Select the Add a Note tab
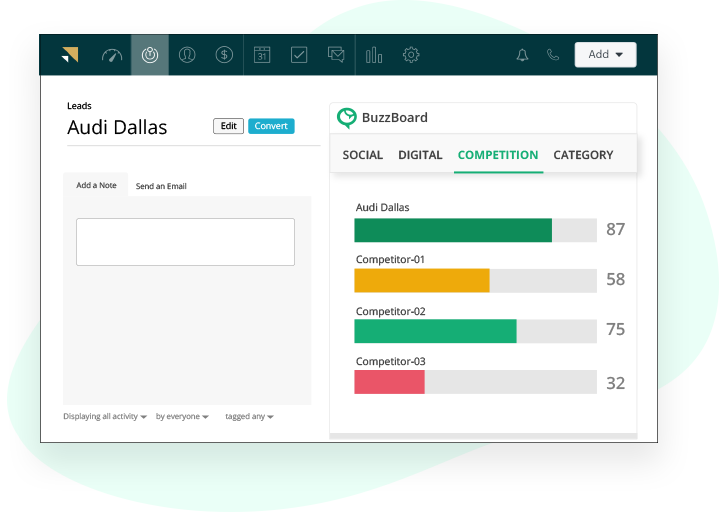Viewport: 719px width, 512px height. (96, 185)
